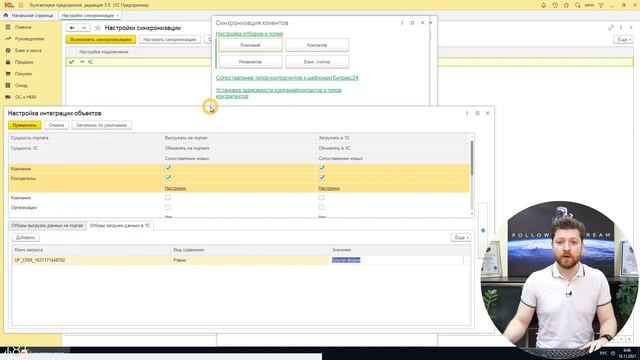Toggle 1С-column checkbox in Контрагенты row
The width and height of the screenshot is (640, 360).
[x=322, y=178]
